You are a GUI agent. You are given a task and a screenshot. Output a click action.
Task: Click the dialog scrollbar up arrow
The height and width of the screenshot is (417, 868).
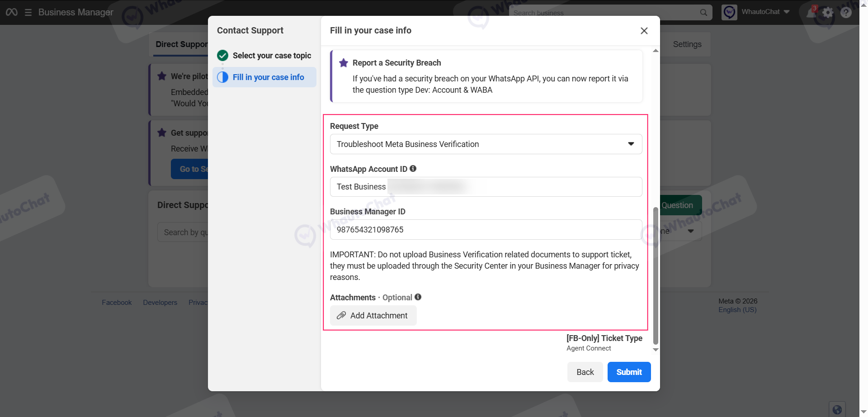tap(656, 51)
